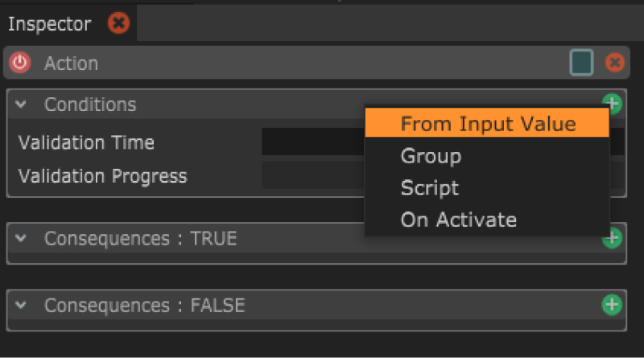The image size is (644, 358).
Task: Pick the Script condition option
Action: coord(430,188)
